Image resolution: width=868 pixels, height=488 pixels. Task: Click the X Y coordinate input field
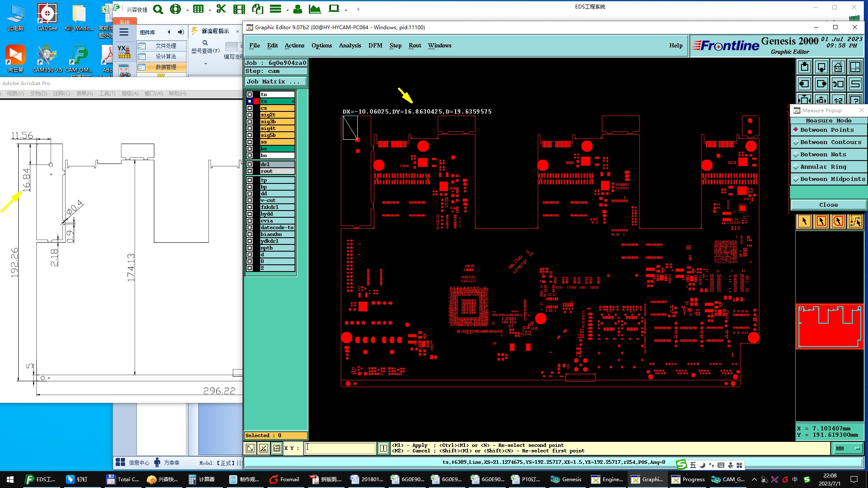(340, 448)
